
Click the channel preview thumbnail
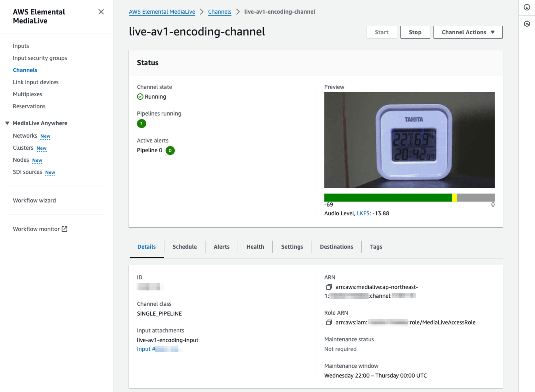pos(409,140)
